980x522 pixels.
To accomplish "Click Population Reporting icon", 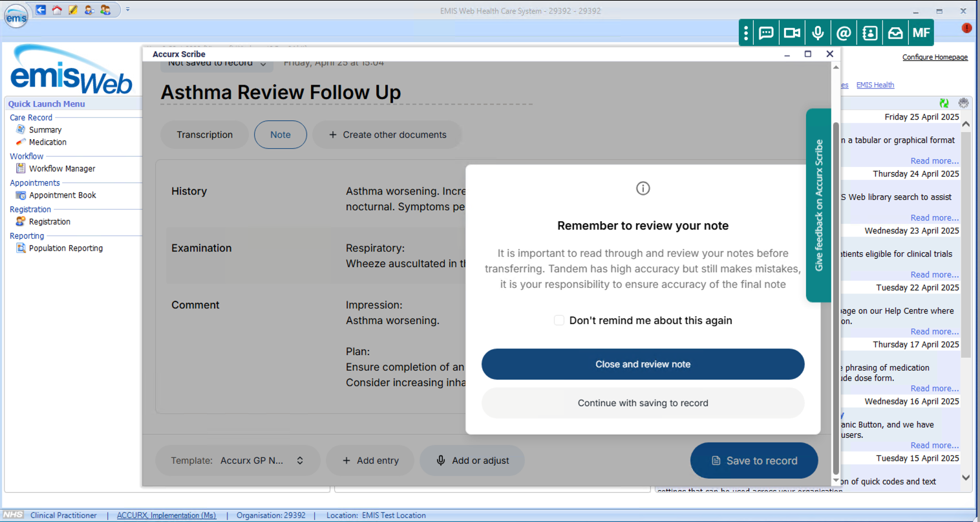I will (x=21, y=248).
